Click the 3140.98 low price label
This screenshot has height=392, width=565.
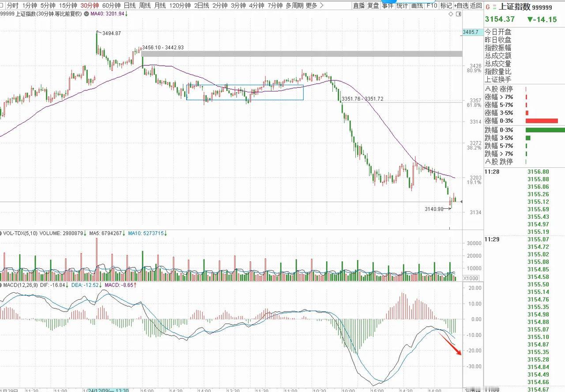coord(434,209)
